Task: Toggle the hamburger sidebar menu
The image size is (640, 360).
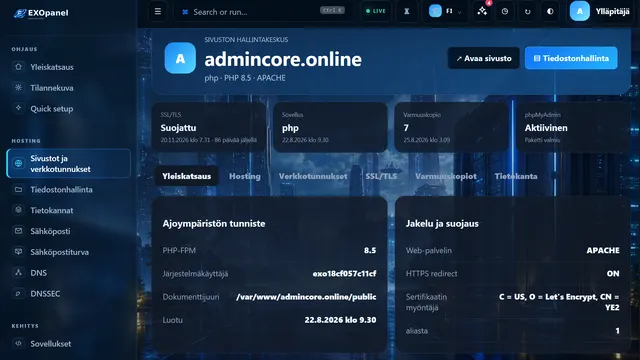Action: click(x=158, y=11)
